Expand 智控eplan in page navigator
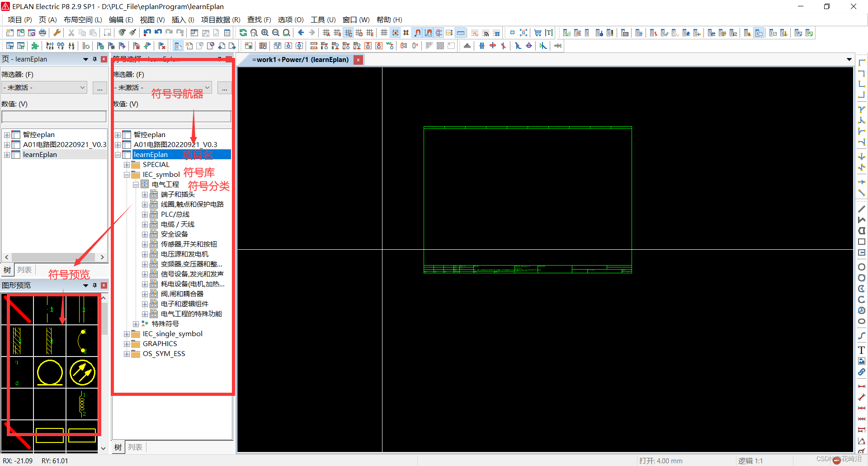 [x=7, y=135]
